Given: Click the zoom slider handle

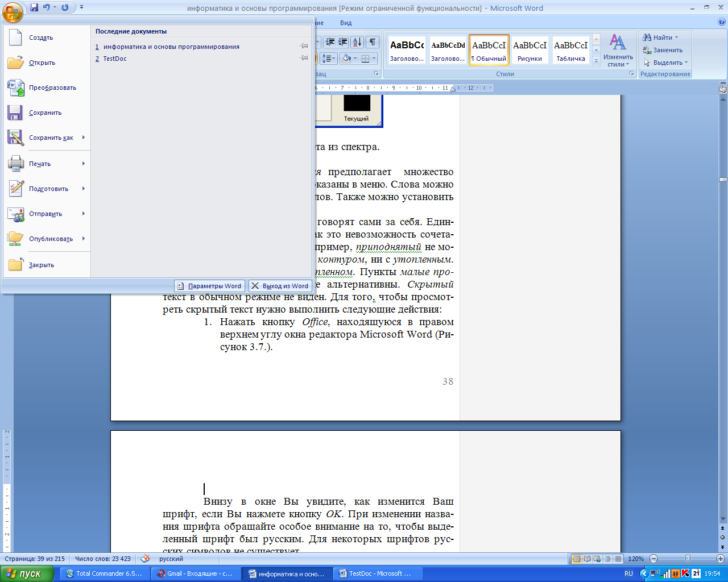Looking at the screenshot, I should 688,559.
